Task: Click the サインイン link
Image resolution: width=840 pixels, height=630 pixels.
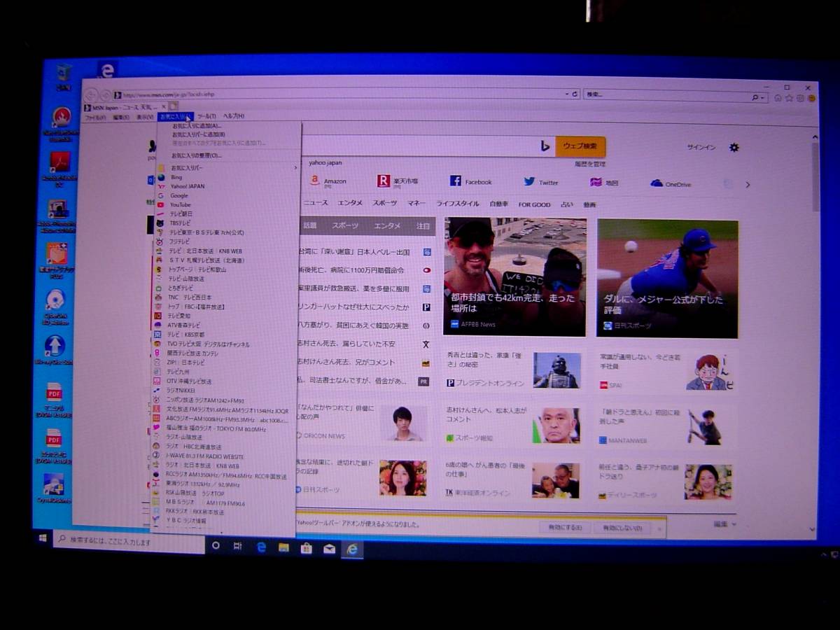Action: click(x=701, y=147)
